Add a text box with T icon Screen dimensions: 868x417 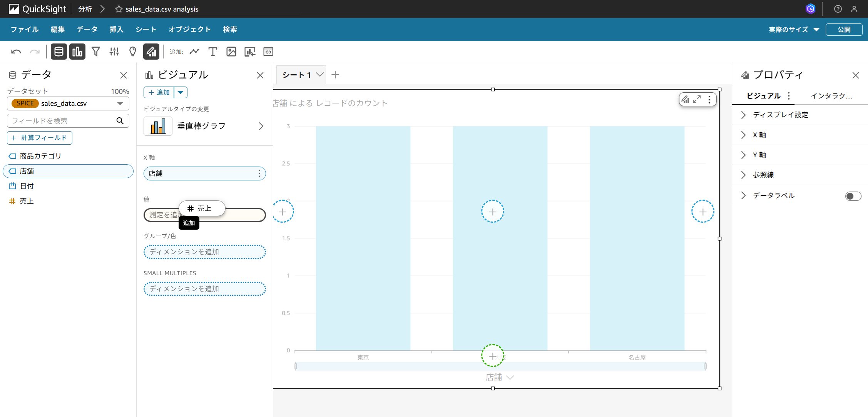[212, 52]
